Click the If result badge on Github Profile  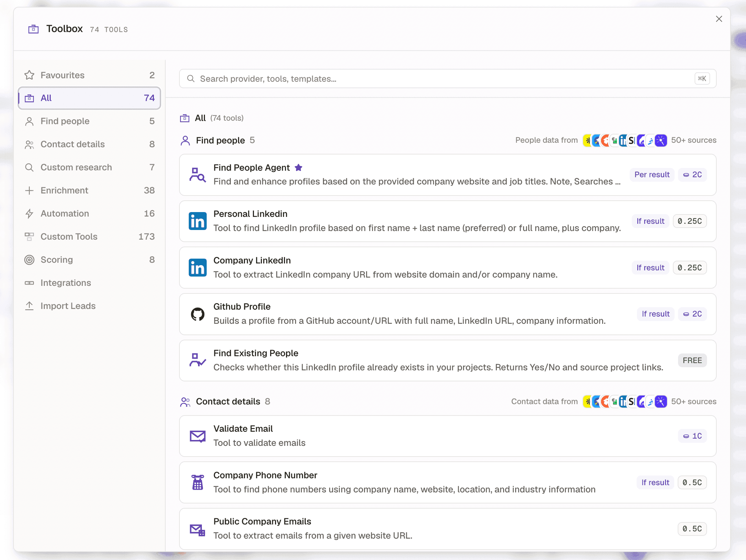pos(656,314)
